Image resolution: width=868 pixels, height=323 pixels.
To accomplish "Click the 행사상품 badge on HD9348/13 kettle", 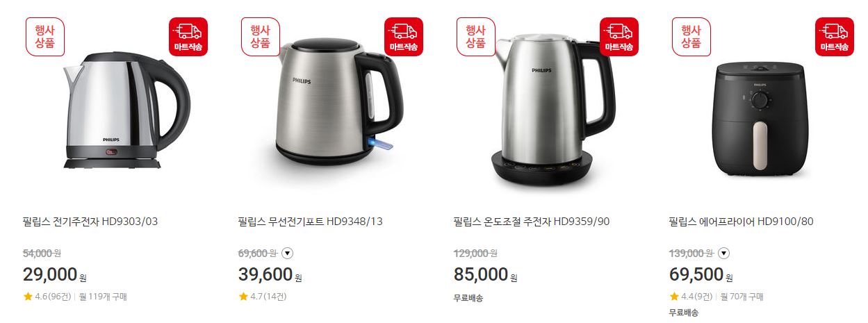I will pyautogui.click(x=261, y=37).
